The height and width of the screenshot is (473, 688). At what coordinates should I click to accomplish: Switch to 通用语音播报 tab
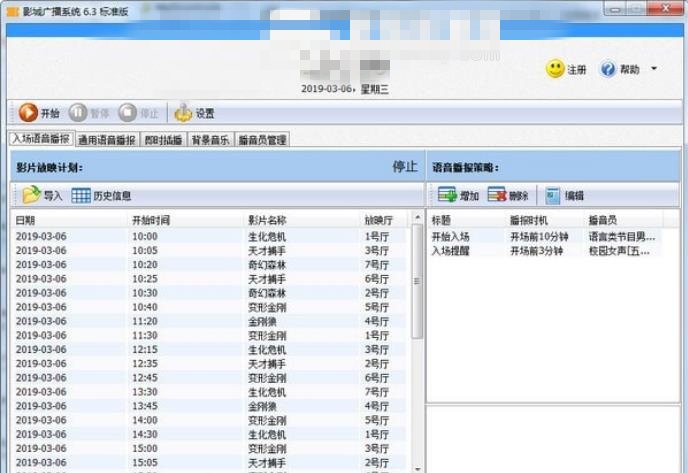pos(107,140)
